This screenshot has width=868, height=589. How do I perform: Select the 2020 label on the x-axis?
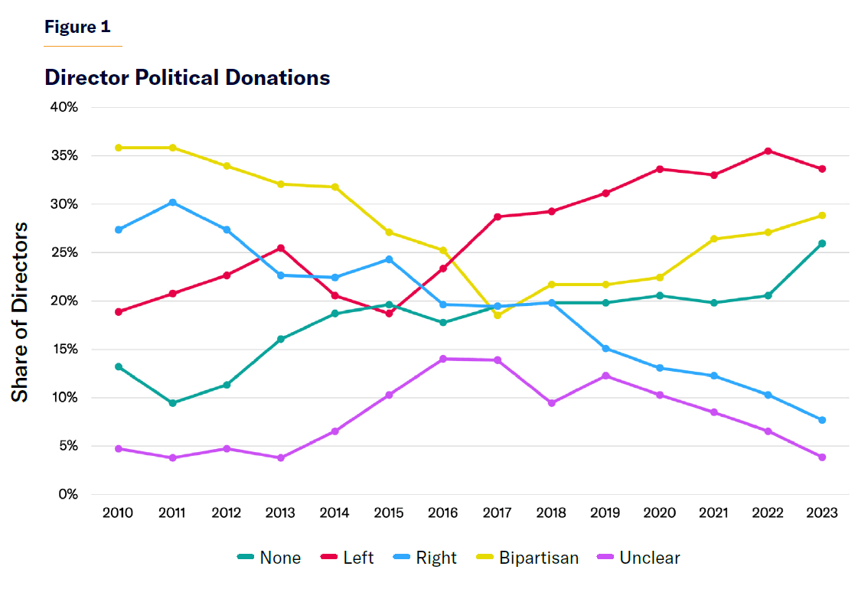pos(659,513)
